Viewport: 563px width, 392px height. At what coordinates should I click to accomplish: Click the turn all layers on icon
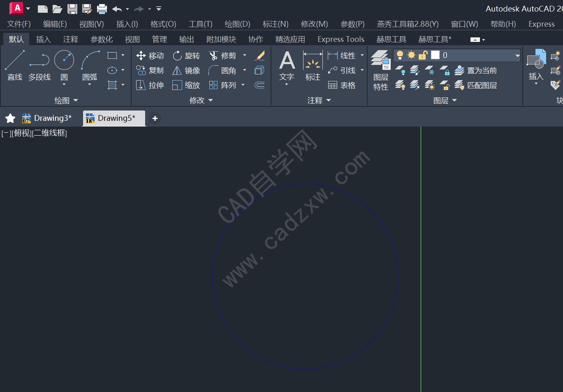pyautogui.click(x=401, y=85)
